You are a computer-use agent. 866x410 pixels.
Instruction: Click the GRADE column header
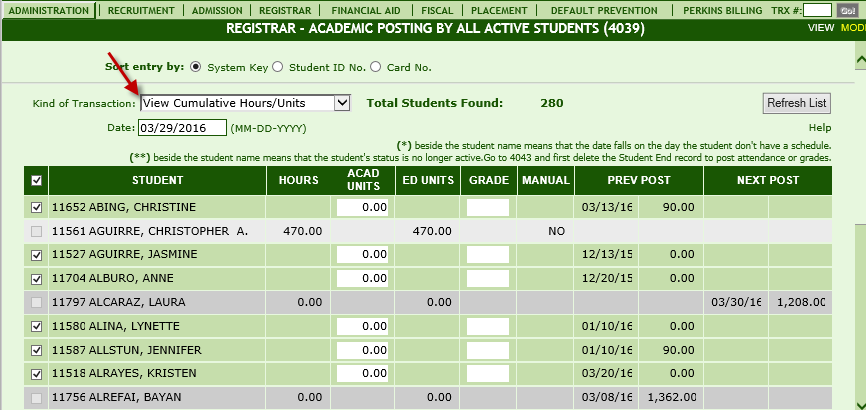[489, 180]
